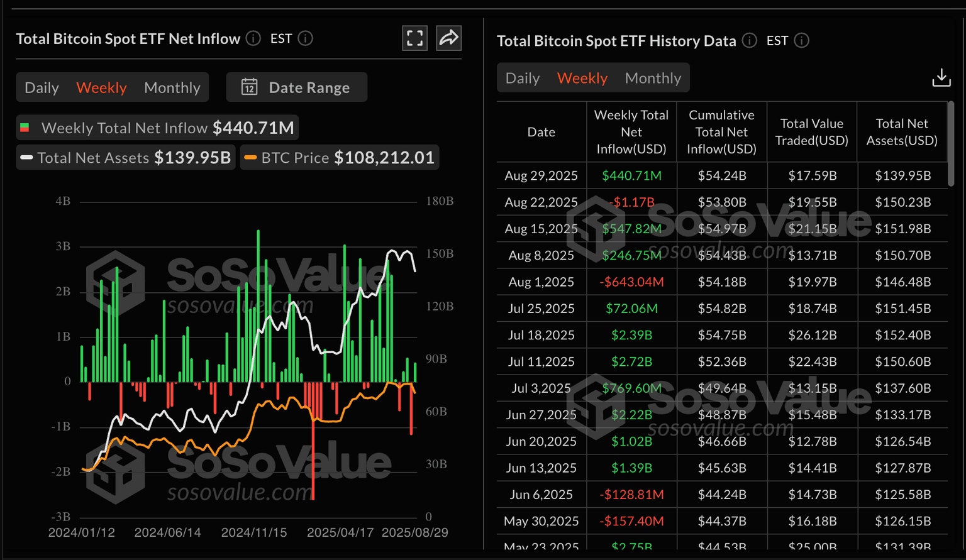
Task: Click info icon next to chart EST label
Action: (306, 38)
